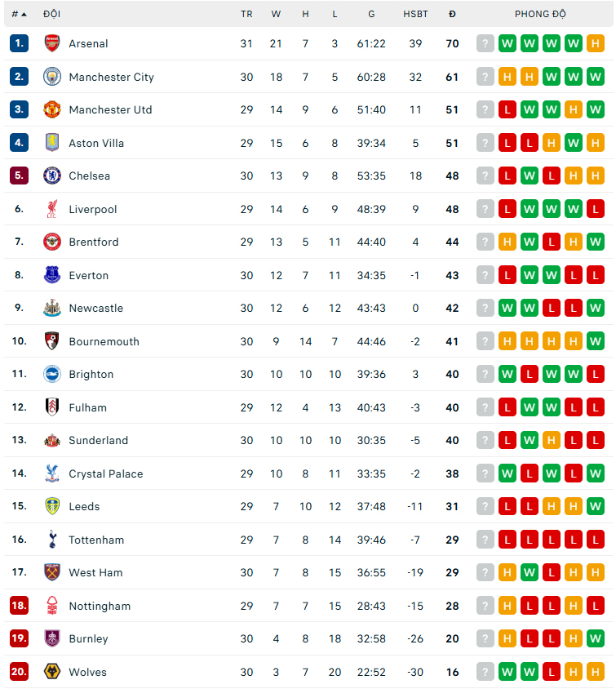Image resolution: width=616 pixels, height=689 pixels.
Task: Select the Manchester City badge
Action: [51, 77]
